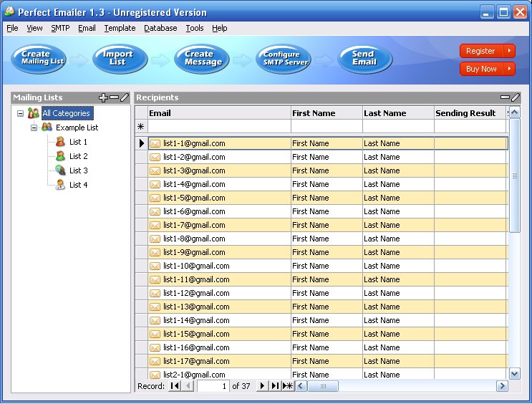This screenshot has width=532, height=404.
Task: Click the Configure SMTP Server step bubble
Action: [x=283, y=59]
